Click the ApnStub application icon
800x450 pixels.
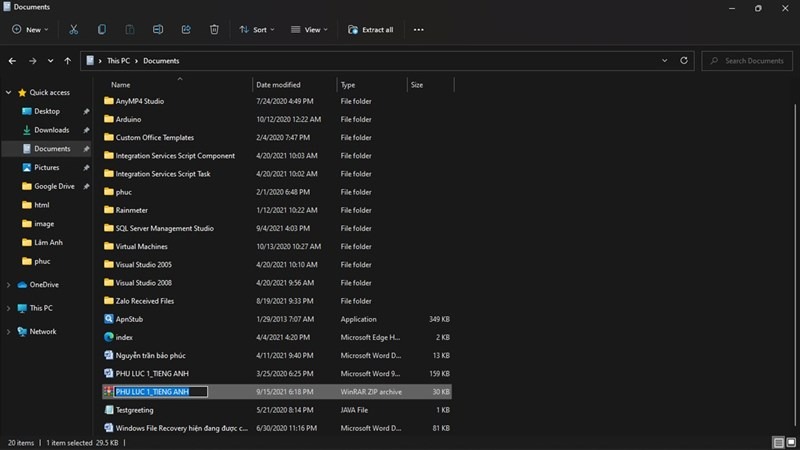click(109, 319)
